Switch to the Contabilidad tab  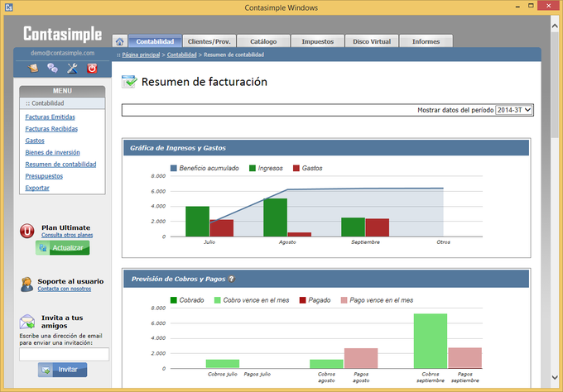[x=155, y=41]
